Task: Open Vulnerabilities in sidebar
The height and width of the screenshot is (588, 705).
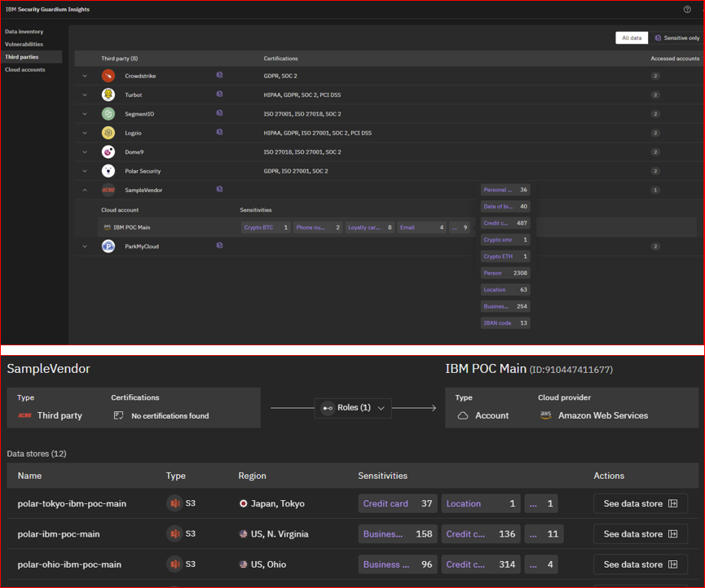Action: pyautogui.click(x=24, y=44)
